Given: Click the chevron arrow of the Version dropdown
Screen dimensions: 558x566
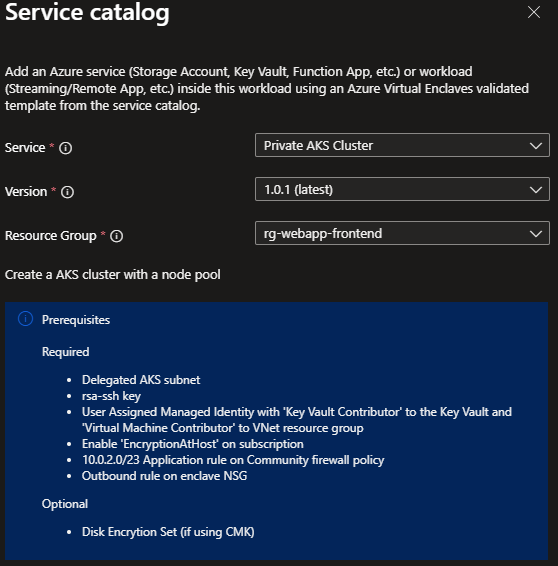Looking at the screenshot, I should pos(536,190).
